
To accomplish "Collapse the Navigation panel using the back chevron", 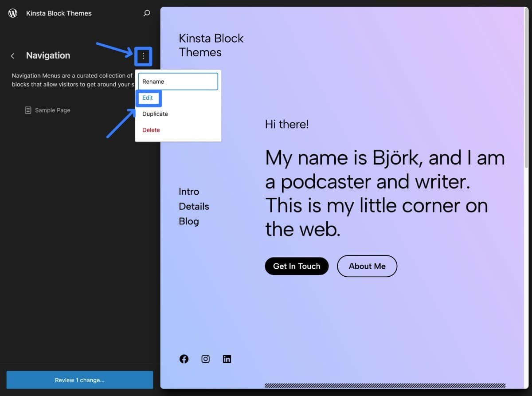I will 12,55.
